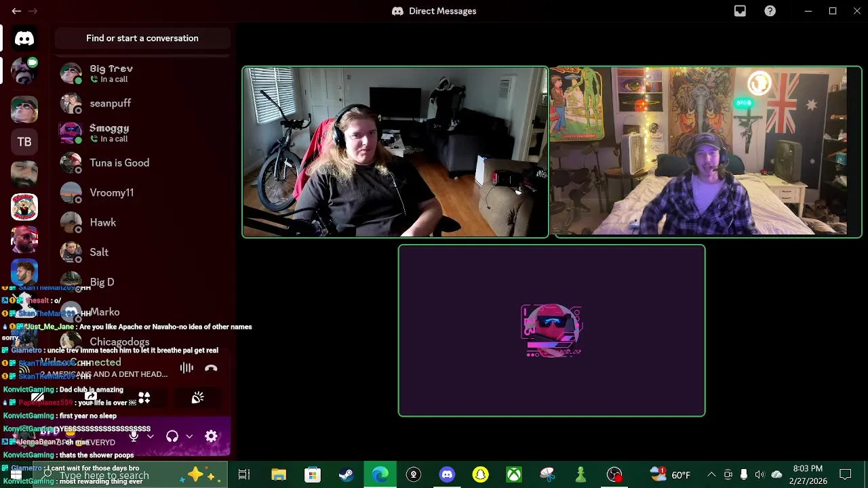Screen dimensions: 868x488
Task: Open Tuna is Good direct message
Action: coord(142,163)
